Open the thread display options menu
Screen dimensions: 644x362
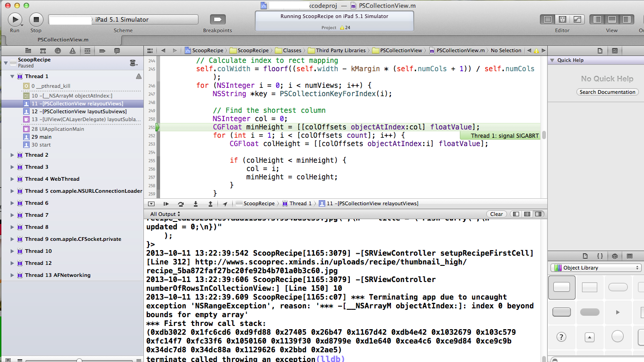[133, 63]
